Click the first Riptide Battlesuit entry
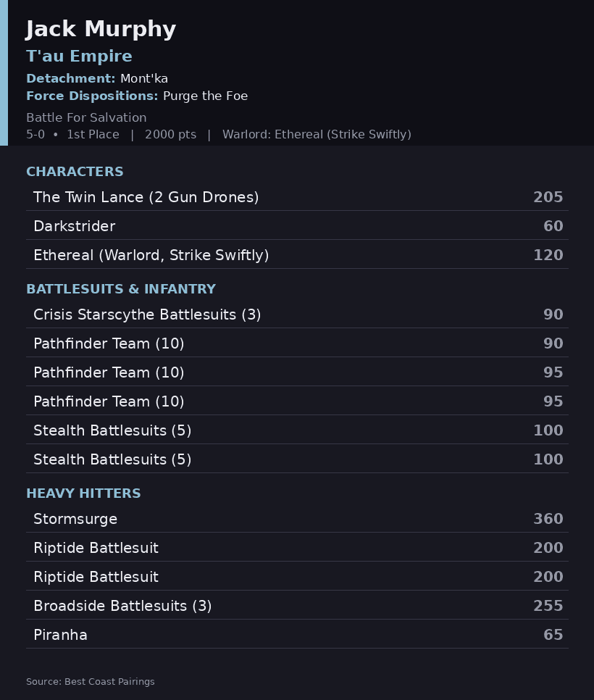Image resolution: width=594 pixels, height=700 pixels. (297, 548)
